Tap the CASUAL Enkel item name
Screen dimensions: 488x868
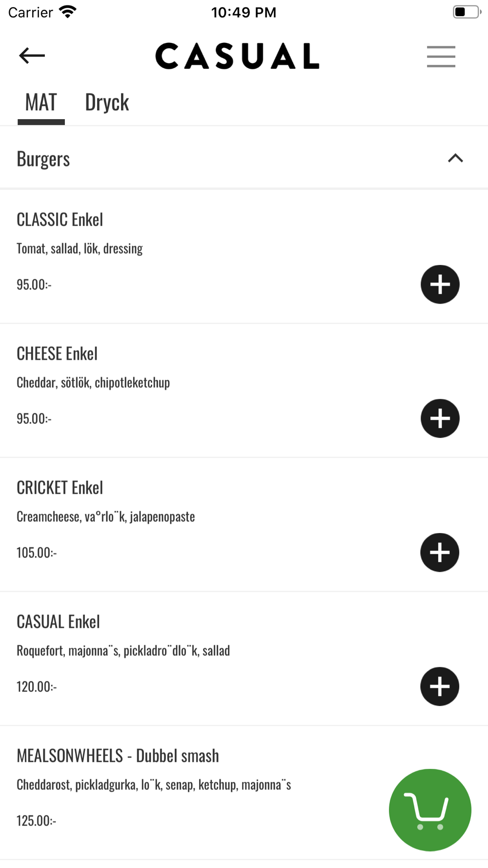point(58,622)
